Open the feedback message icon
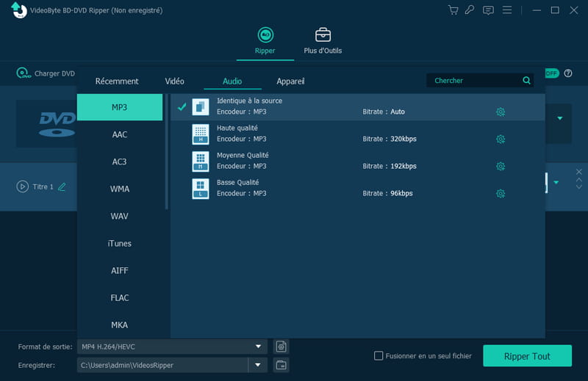The image size is (588, 381). (488, 10)
